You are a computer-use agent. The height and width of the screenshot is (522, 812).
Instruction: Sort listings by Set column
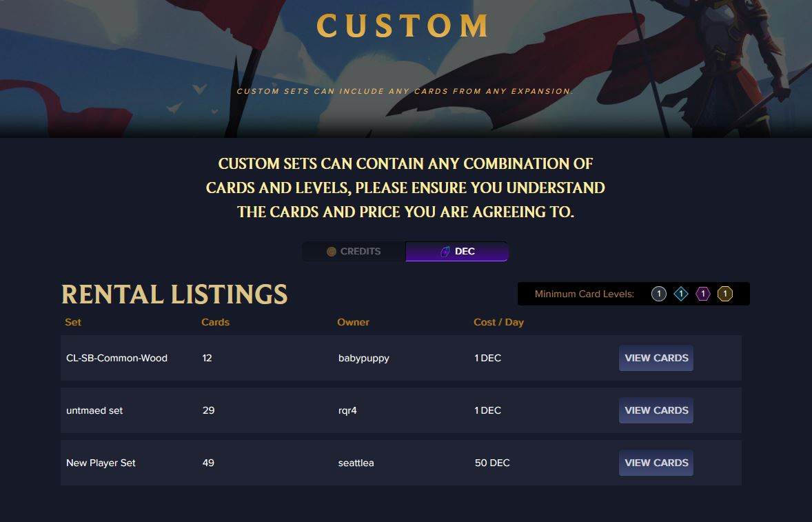[73, 322]
